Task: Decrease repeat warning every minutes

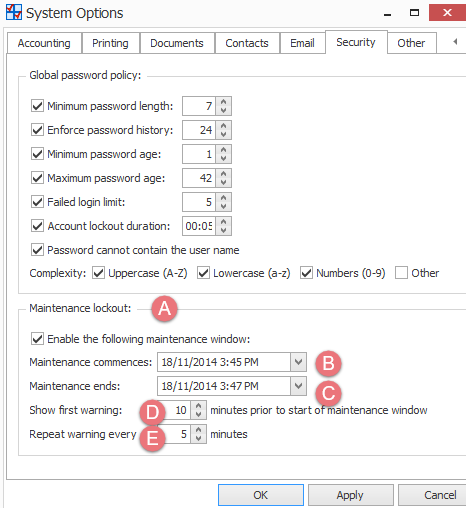Action: pyautogui.click(x=199, y=438)
